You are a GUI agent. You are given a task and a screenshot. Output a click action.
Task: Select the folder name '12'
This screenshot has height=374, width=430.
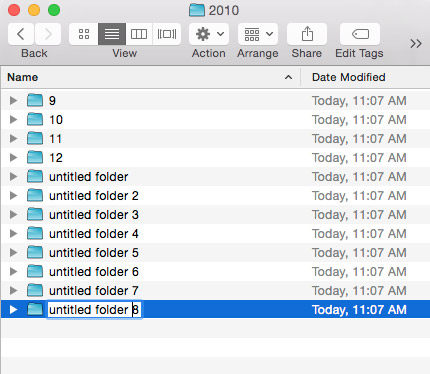tap(56, 158)
